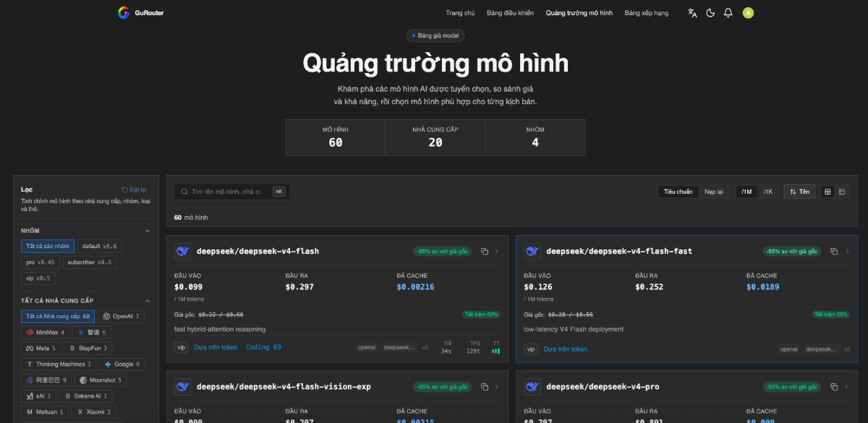Toggle dark mode moon icon

[710, 13]
